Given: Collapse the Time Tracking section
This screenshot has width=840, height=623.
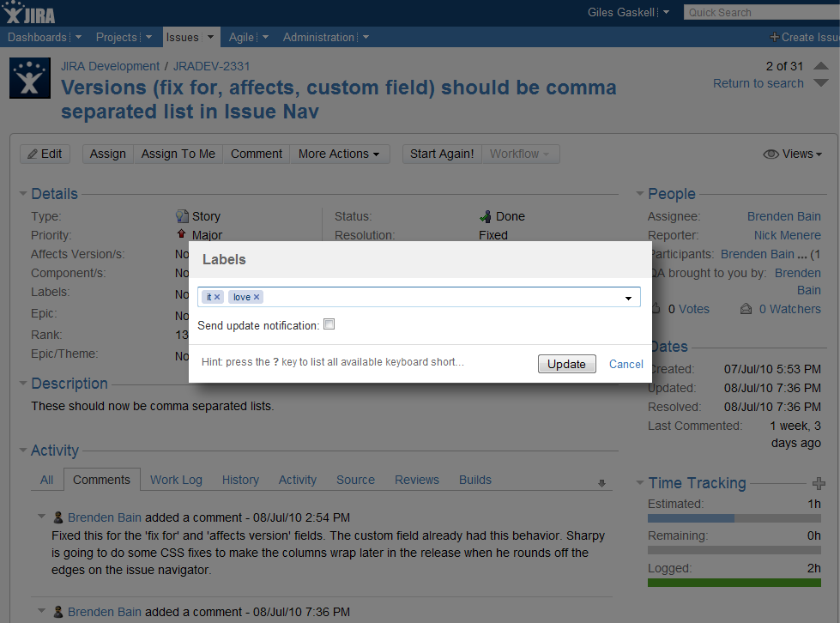Looking at the screenshot, I should click(x=639, y=482).
